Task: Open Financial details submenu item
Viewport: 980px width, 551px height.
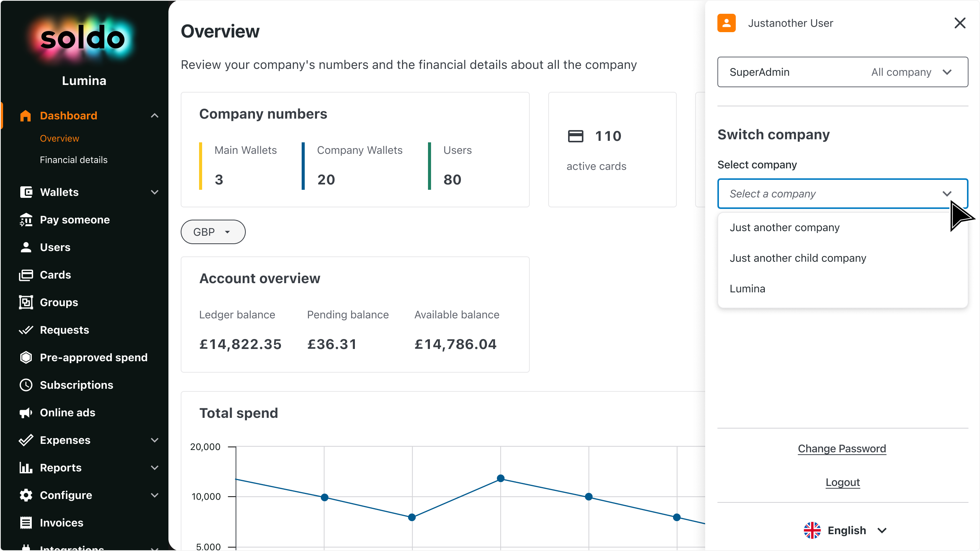Action: [73, 160]
